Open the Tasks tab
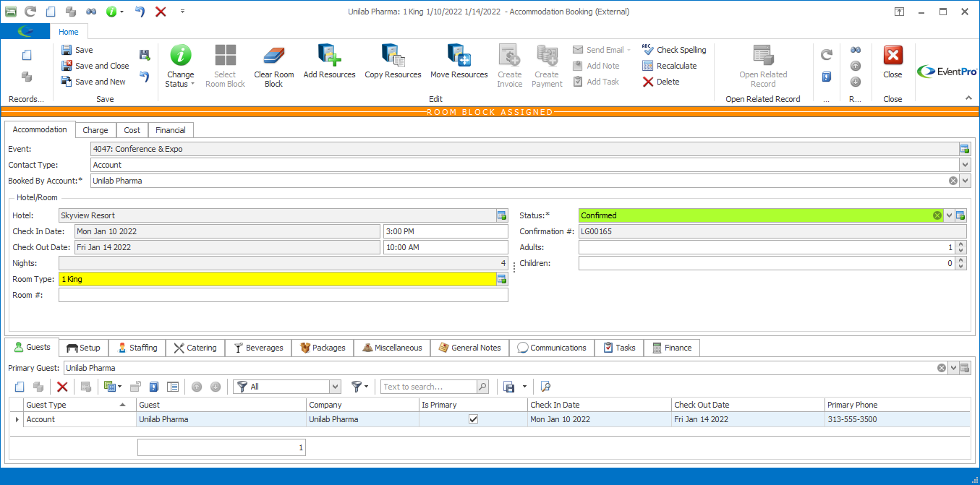Image resolution: width=980 pixels, height=485 pixels. pyautogui.click(x=619, y=348)
